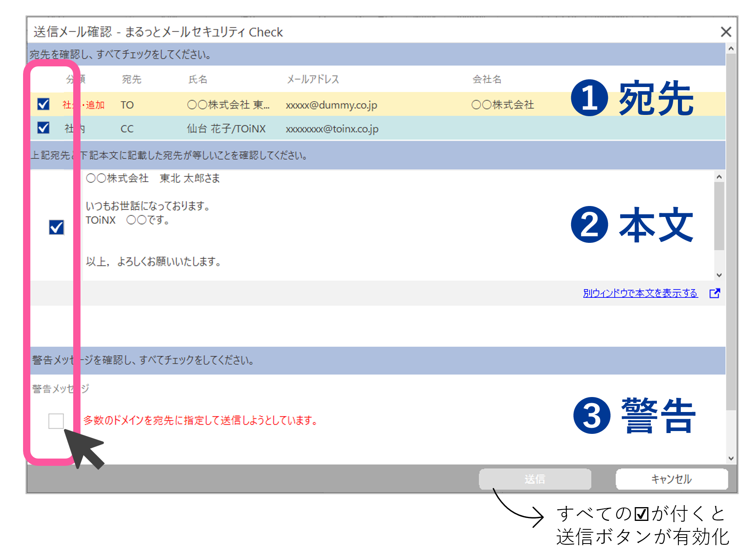Open the 別ウィンドウで本文を表示する link
The image size is (756, 548).
click(640, 293)
